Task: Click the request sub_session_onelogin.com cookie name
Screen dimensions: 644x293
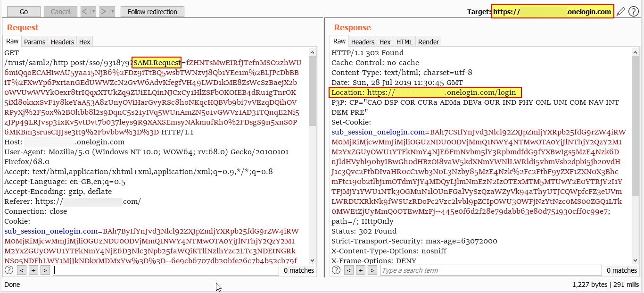Action: tap(51, 231)
